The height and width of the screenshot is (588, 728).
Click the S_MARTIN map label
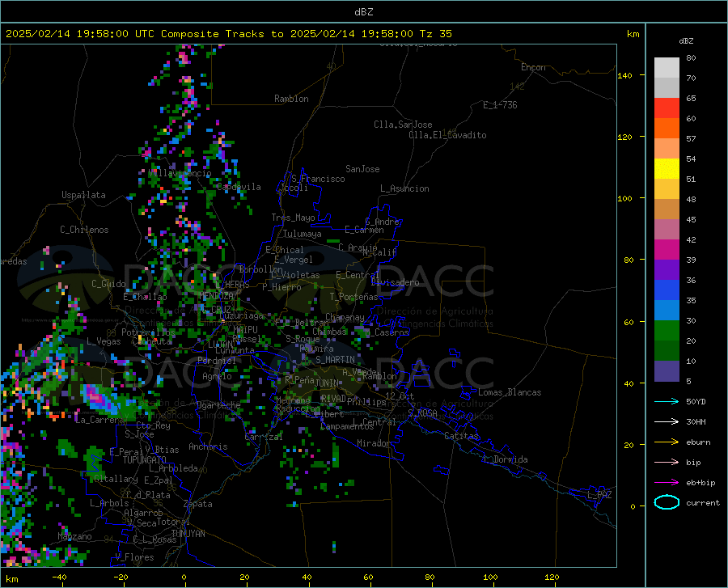coord(335,360)
